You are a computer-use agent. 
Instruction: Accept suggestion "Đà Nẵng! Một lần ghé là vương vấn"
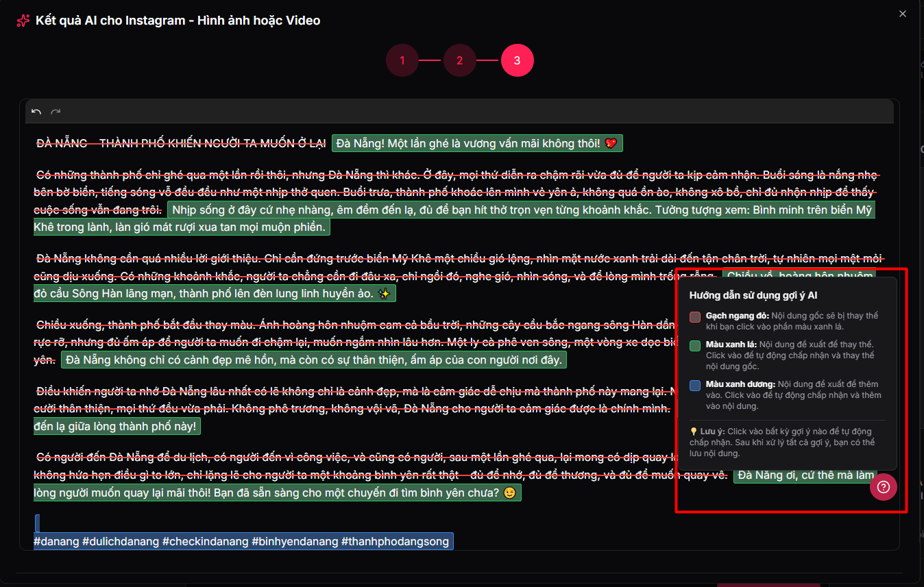477,143
